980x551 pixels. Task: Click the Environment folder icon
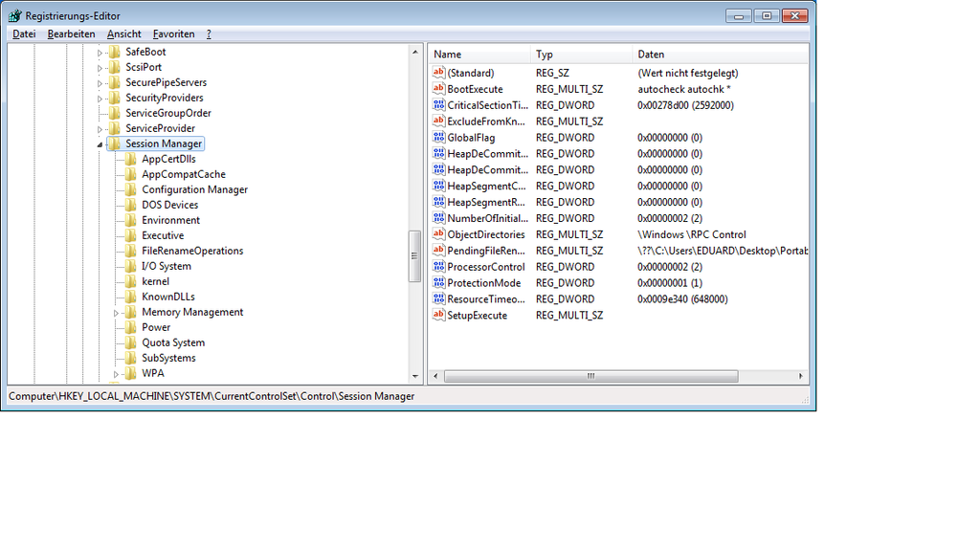131,220
